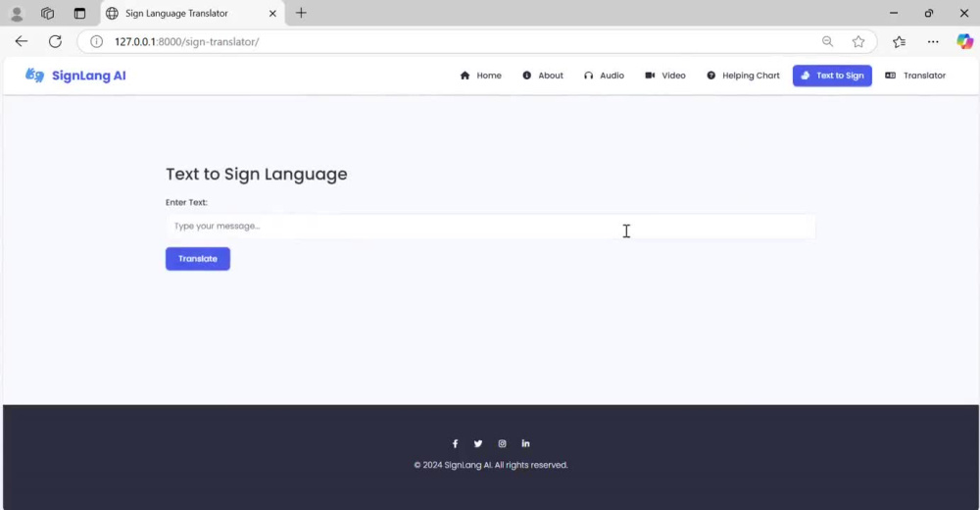The width and height of the screenshot is (980, 510).
Task: Open the SignLang AI brand link
Action: pyautogui.click(x=75, y=76)
